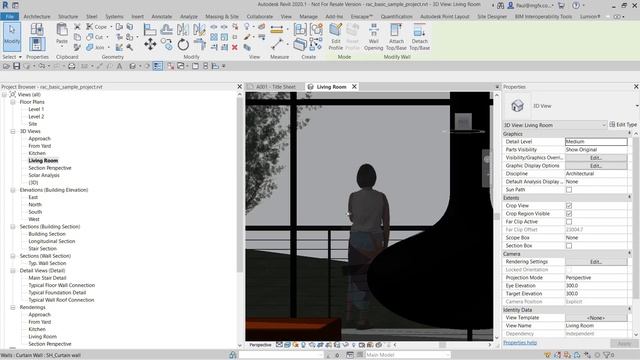Open the Annotate ribbon tab
The height and width of the screenshot is (360, 640).
click(162, 17)
